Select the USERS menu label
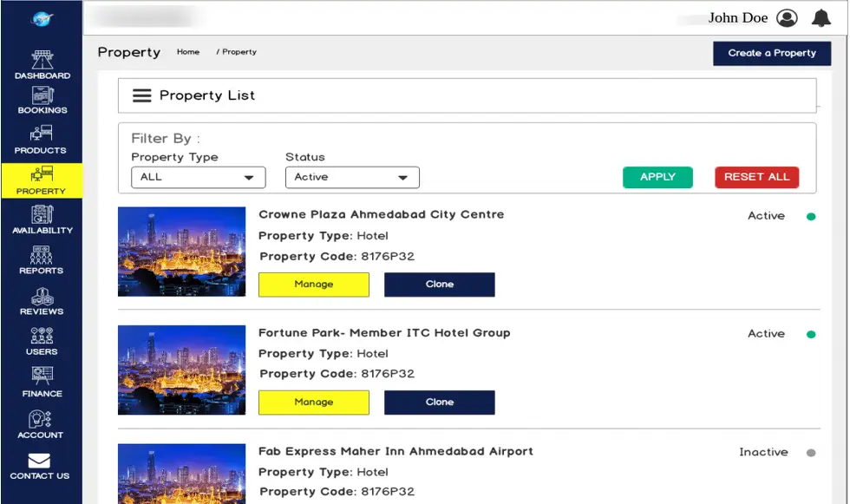The image size is (850, 504). click(x=42, y=351)
